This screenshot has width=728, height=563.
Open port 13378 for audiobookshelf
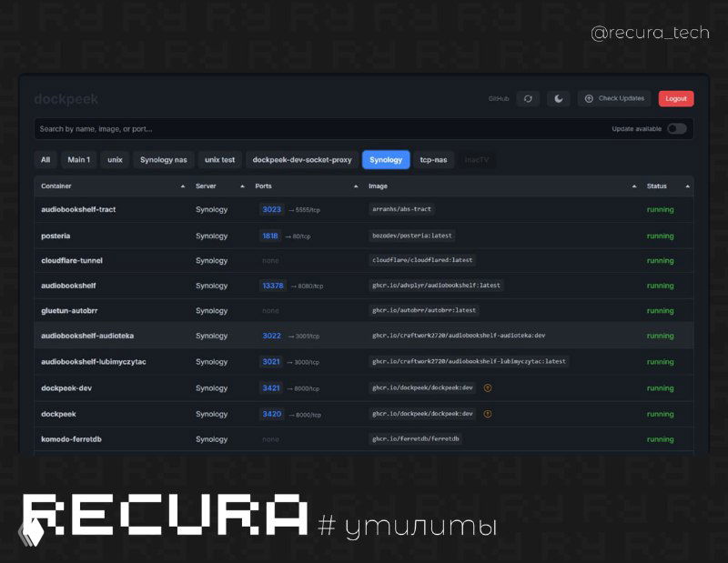point(273,286)
